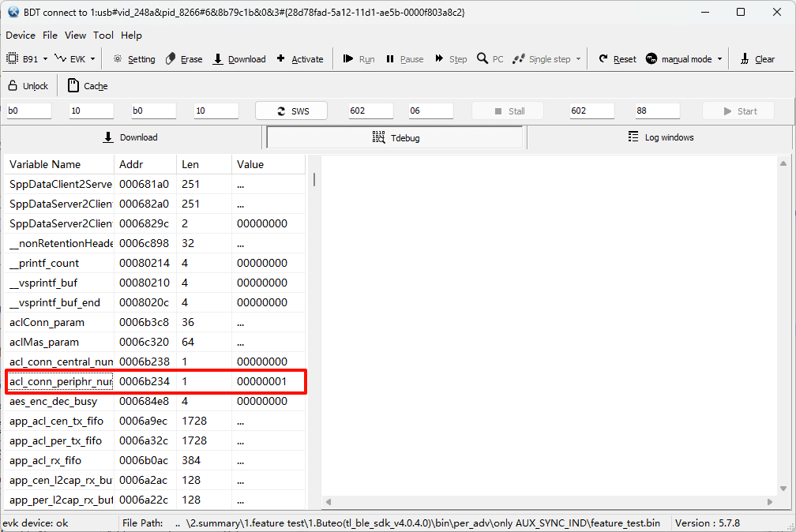This screenshot has width=796, height=532.
Task: Select the Setting gear icon
Action: [x=133, y=58]
